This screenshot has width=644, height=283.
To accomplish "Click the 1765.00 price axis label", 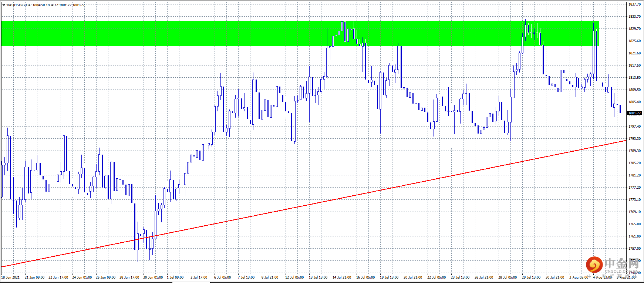I will [634, 224].
